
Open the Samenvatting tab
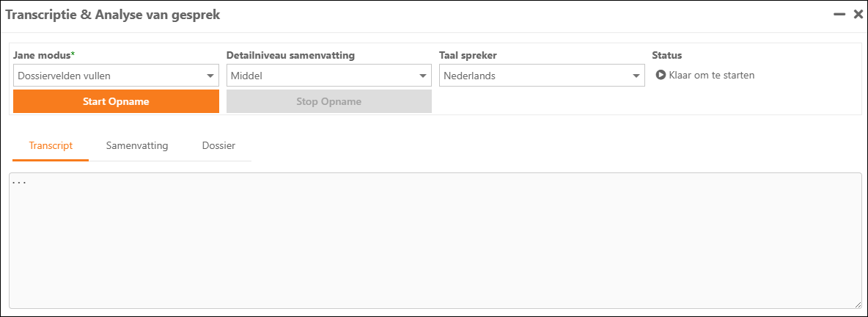(137, 145)
